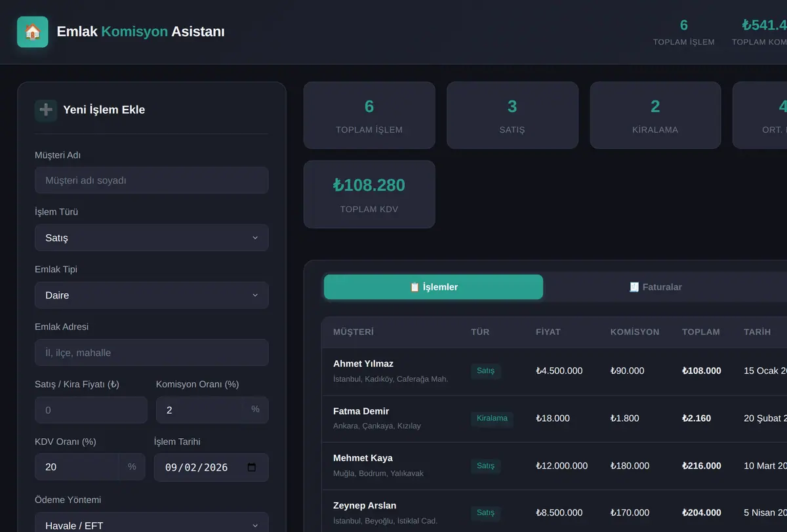Click the Ankara, Çankaya, Kızılay address text
The image size is (787, 532).
point(377,426)
